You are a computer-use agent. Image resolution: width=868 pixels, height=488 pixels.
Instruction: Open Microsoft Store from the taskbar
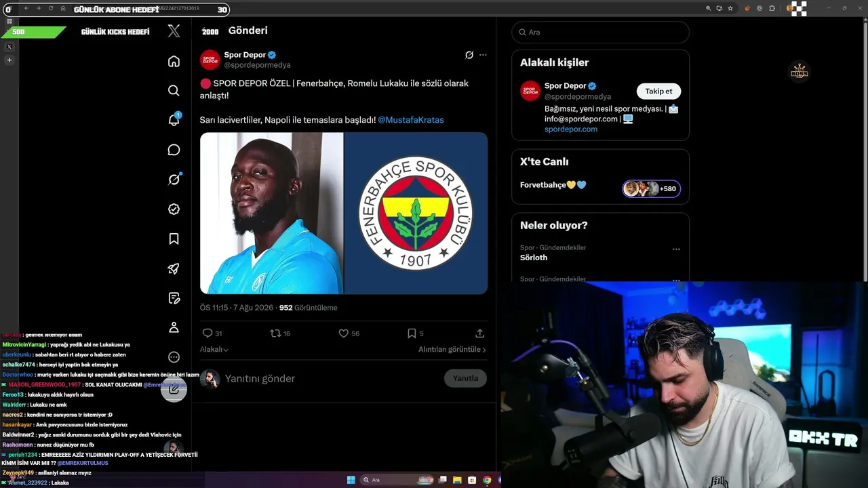(472, 480)
